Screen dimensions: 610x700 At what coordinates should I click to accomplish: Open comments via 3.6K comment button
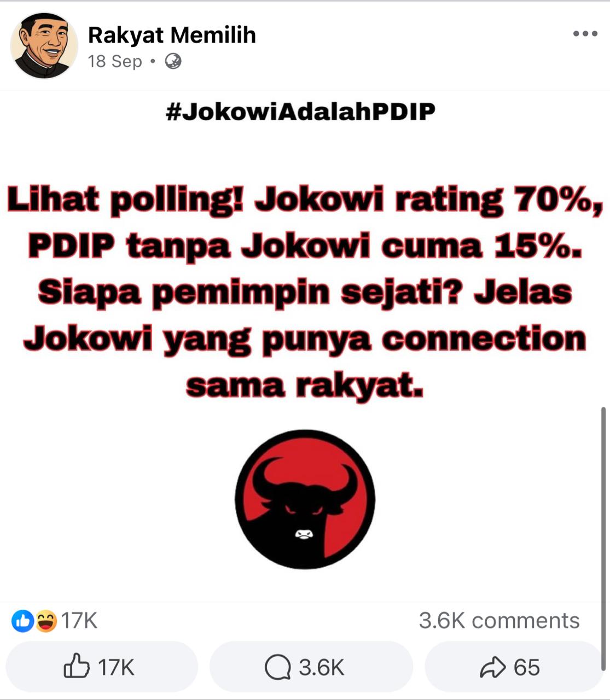point(311,667)
